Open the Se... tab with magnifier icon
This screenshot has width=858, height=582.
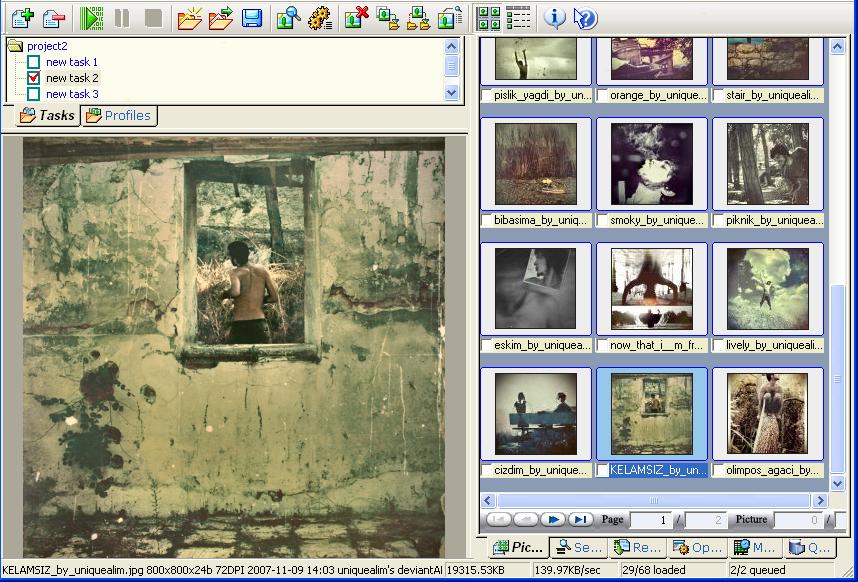click(579, 547)
